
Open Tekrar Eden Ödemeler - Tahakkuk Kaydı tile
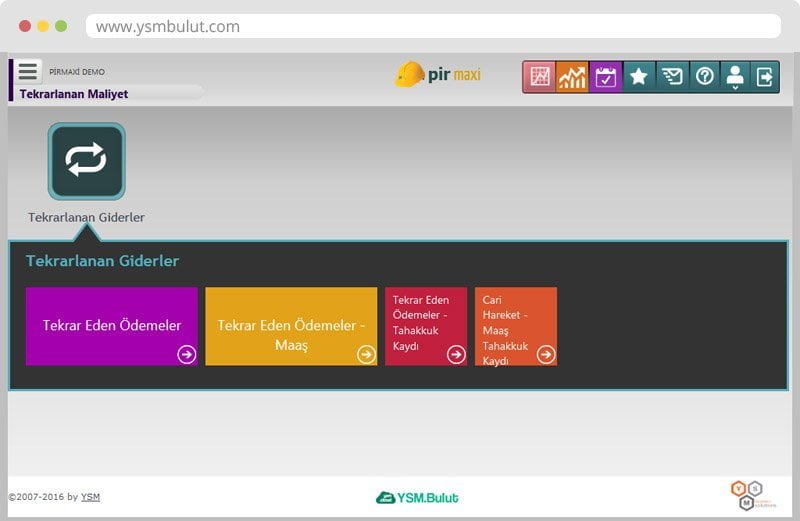point(425,326)
